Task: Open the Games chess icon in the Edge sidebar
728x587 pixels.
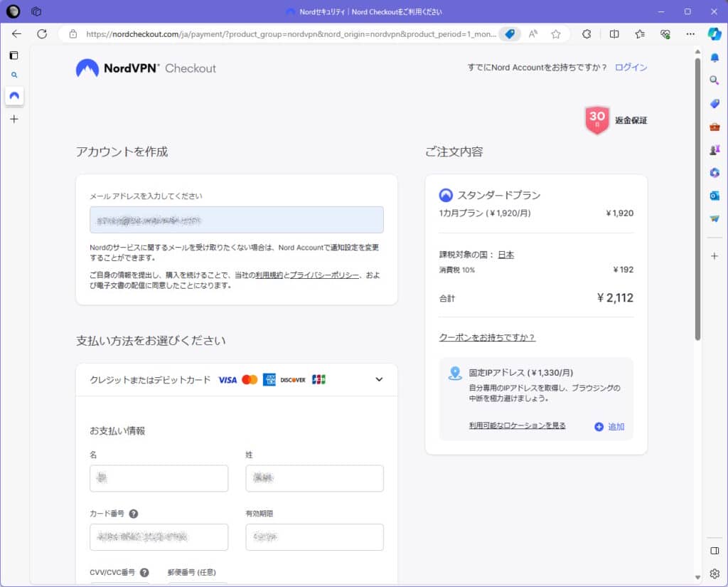Action: pos(714,149)
